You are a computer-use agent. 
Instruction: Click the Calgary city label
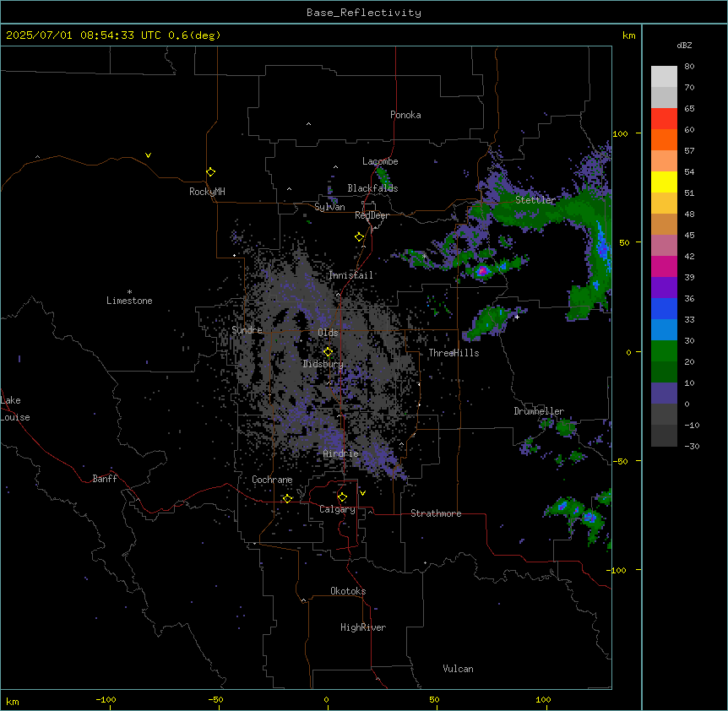(x=337, y=509)
